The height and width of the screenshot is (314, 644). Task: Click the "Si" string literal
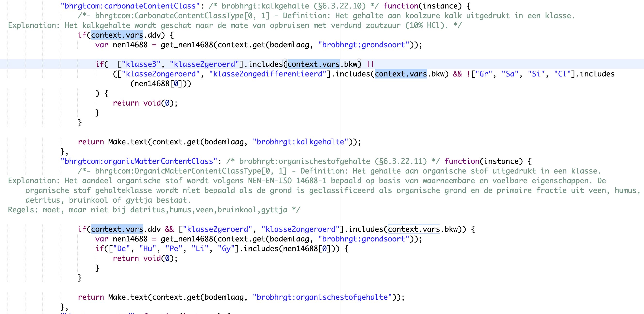tap(536, 74)
